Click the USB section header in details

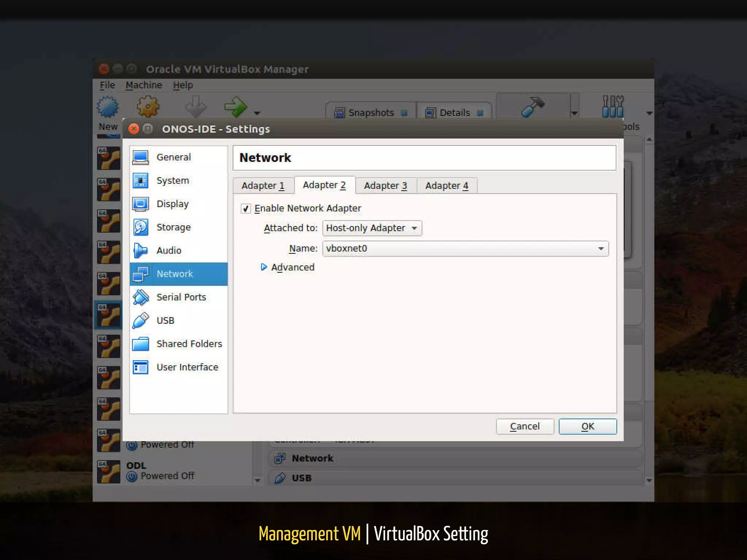456,478
